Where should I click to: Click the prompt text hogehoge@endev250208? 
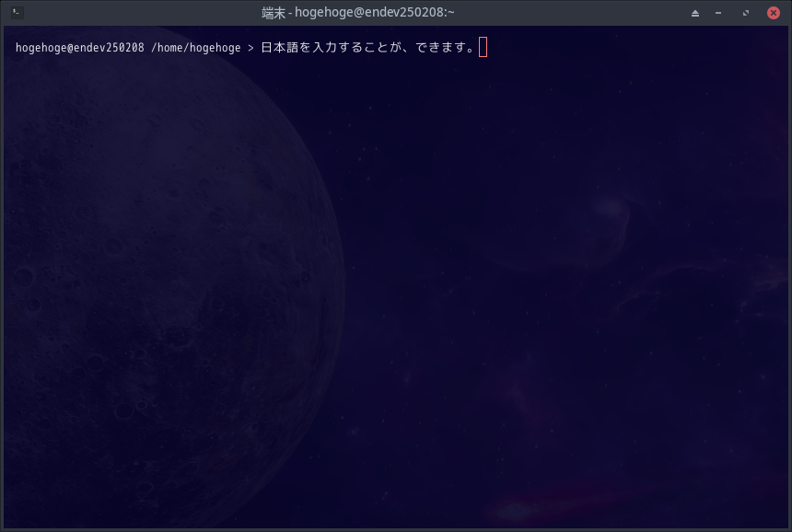(80, 48)
